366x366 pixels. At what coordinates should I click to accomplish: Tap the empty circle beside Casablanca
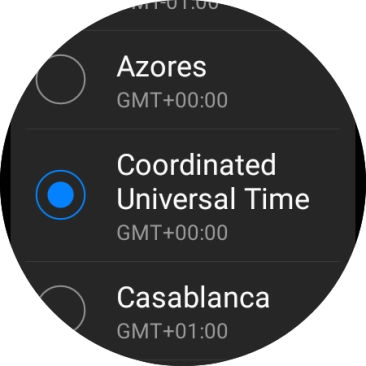61,310
